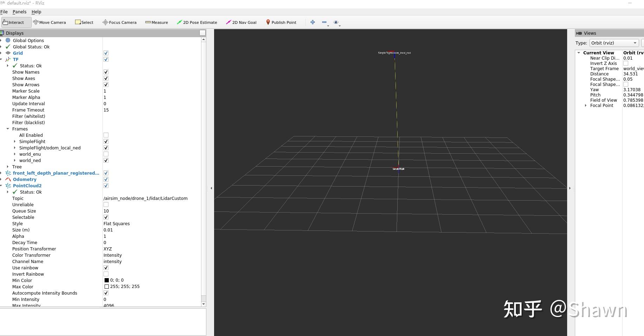Collapse the Frames tree node

[8, 129]
